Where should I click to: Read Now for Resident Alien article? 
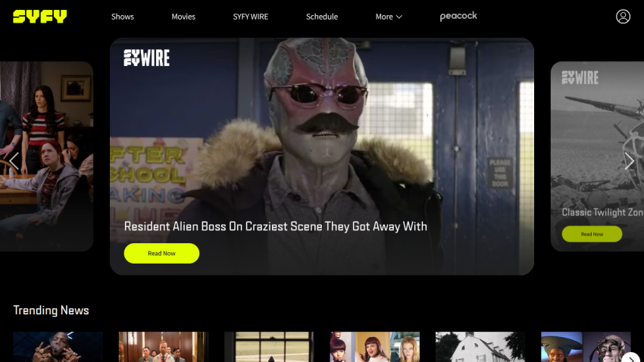(x=161, y=253)
